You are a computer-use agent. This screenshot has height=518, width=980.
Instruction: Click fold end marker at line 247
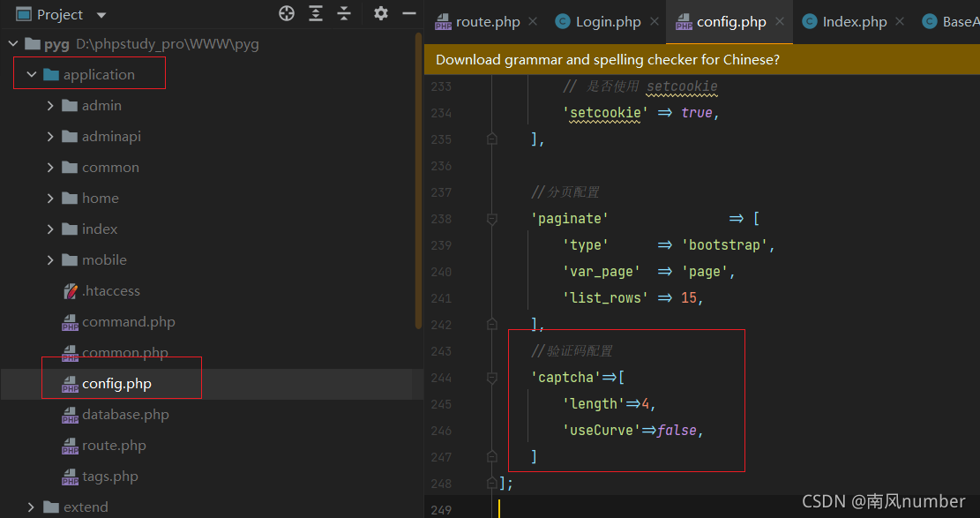492,457
